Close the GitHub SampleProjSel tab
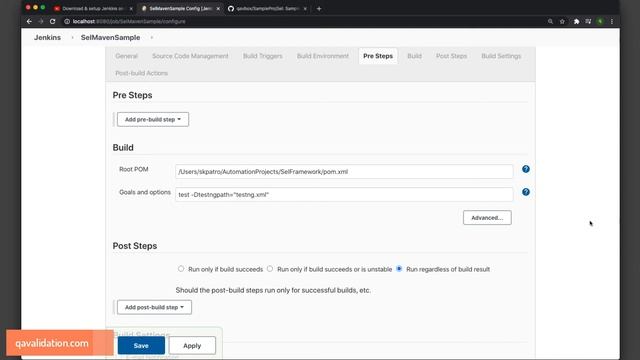The image size is (640, 360). coord(305,9)
